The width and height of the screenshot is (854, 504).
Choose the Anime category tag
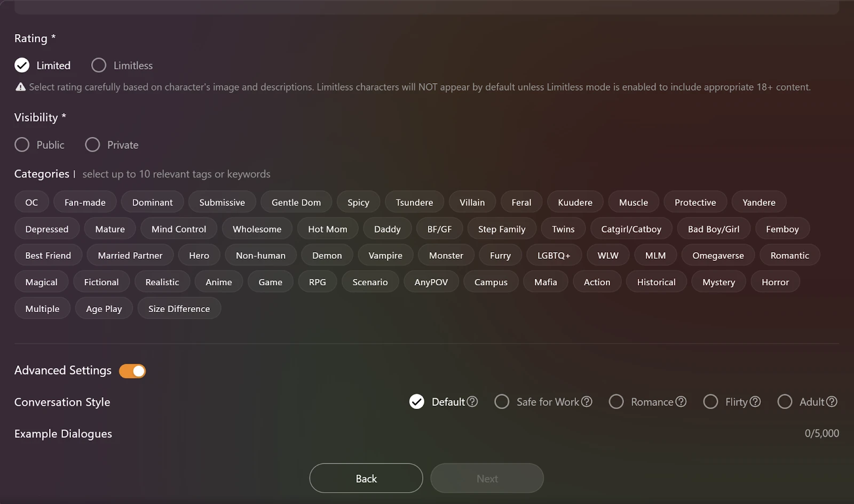(x=219, y=282)
